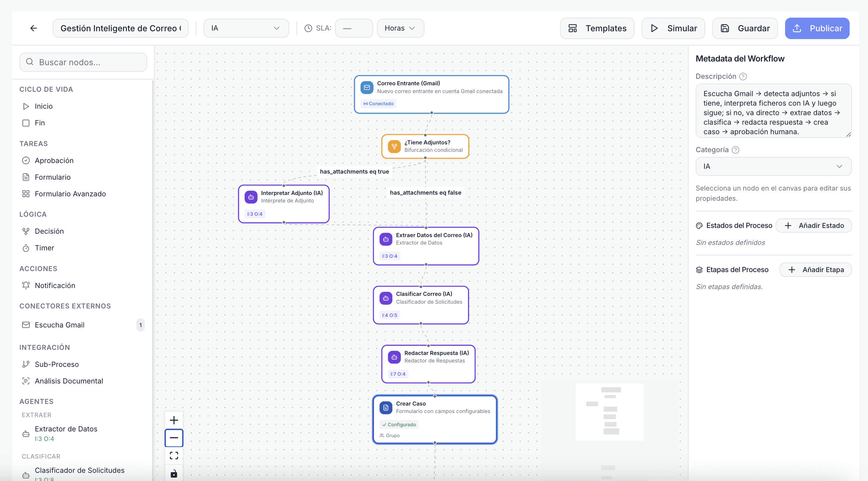Click the Descripción help question icon
868x481 pixels.
(743, 76)
